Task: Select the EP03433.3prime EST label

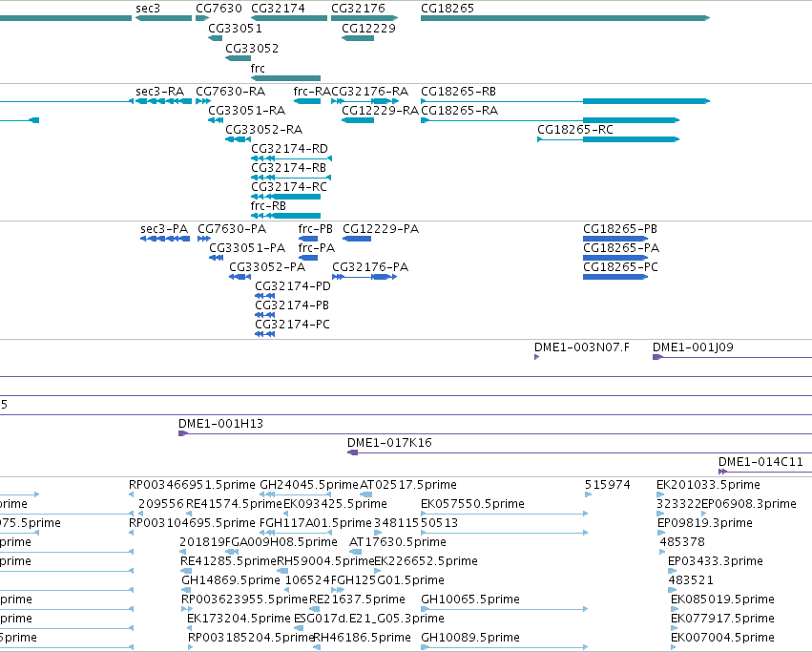Action: [716, 562]
